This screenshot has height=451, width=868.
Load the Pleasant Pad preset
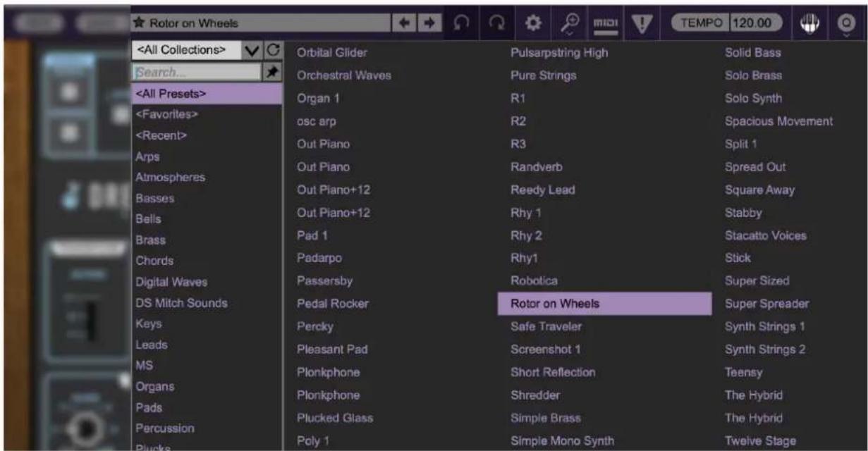(x=332, y=350)
